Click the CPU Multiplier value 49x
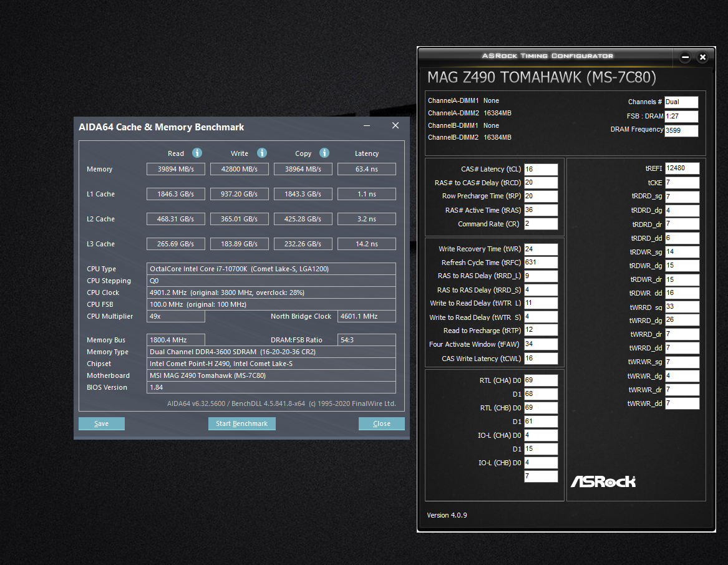This screenshot has width=728, height=565. click(x=175, y=316)
